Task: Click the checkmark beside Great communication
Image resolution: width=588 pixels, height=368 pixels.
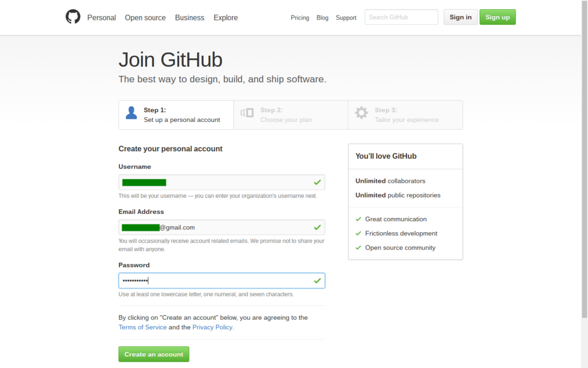Action: (358, 219)
